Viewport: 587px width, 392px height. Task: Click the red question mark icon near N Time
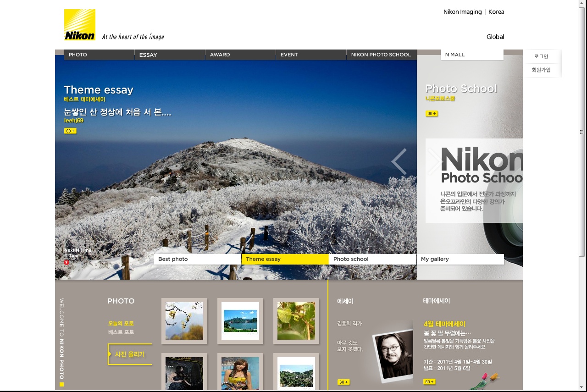[66, 263]
